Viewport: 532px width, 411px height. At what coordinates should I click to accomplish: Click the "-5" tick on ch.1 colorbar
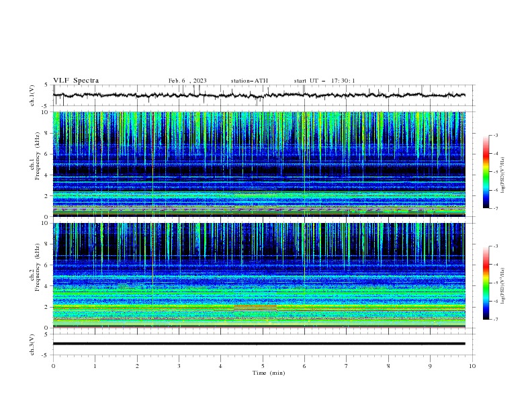[495, 172]
